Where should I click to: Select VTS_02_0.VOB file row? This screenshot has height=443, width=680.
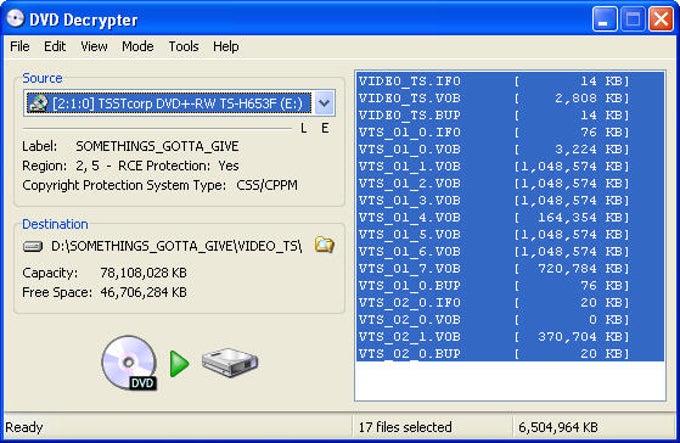[x=510, y=320]
